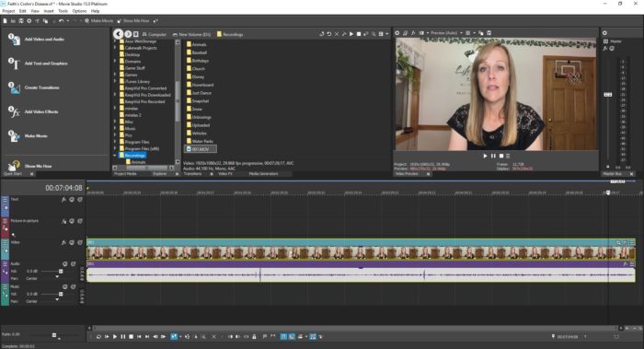Switch to the Project Media tab
The width and height of the screenshot is (644, 349).
(125, 174)
